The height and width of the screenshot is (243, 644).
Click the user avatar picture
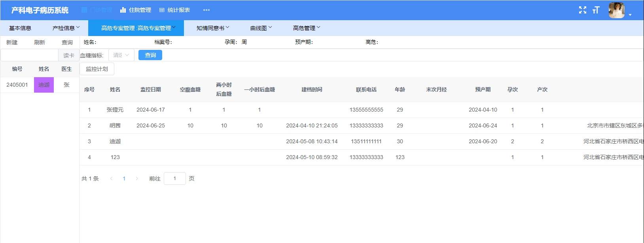tap(616, 10)
